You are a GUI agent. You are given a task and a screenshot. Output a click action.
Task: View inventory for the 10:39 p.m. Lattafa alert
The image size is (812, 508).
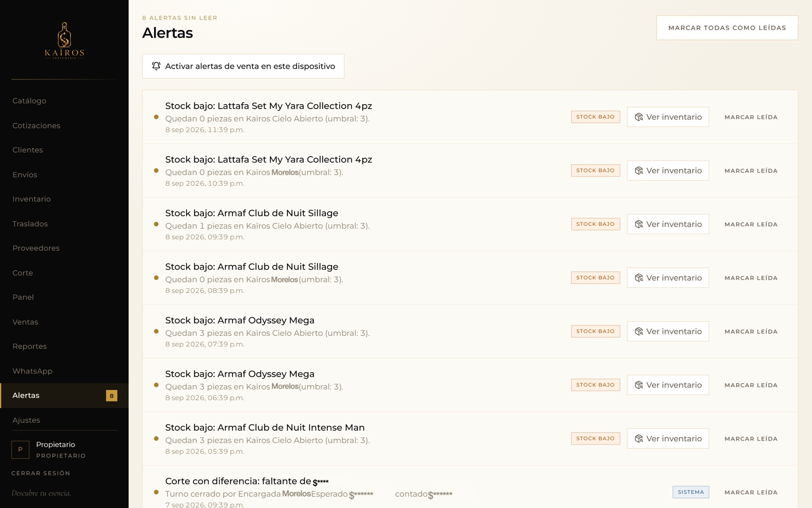(668, 171)
